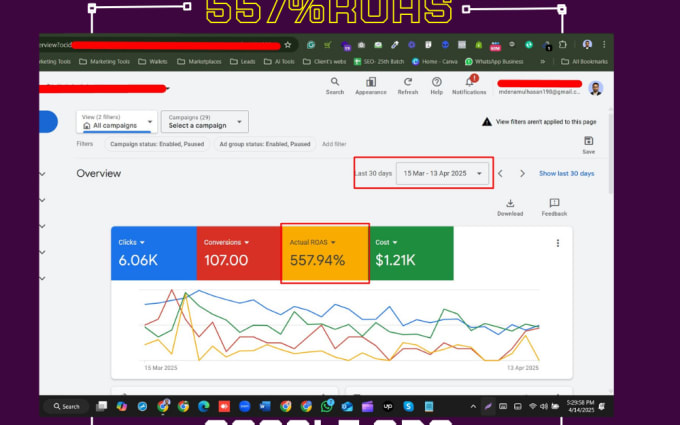This screenshot has width=680, height=425.
Task: Open Skype from the taskbar
Action: [x=408, y=406]
